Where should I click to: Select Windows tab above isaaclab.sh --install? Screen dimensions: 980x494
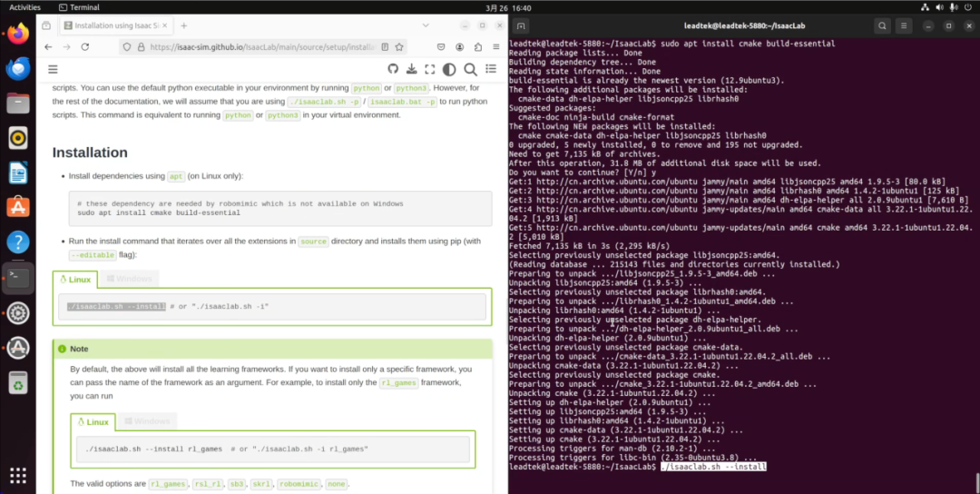click(x=129, y=279)
